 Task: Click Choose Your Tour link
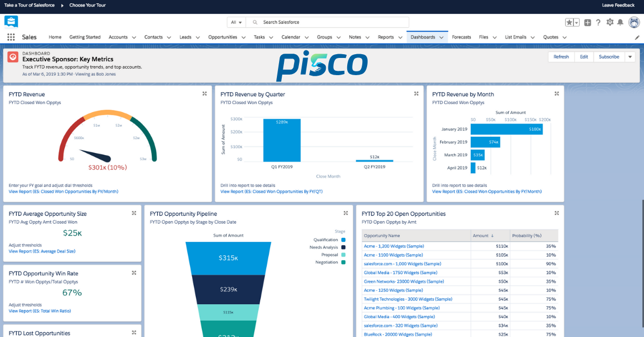[86, 5]
